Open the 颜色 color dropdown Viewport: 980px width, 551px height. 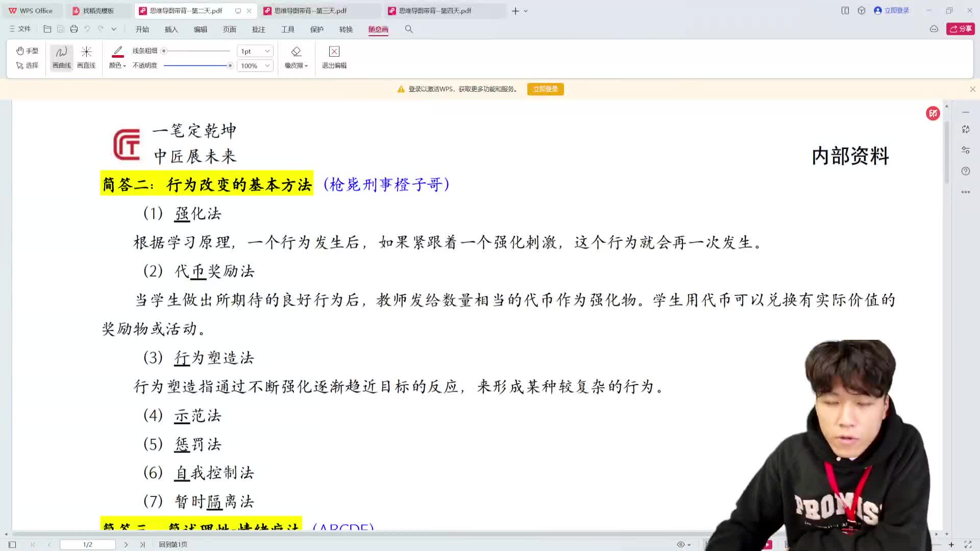116,65
